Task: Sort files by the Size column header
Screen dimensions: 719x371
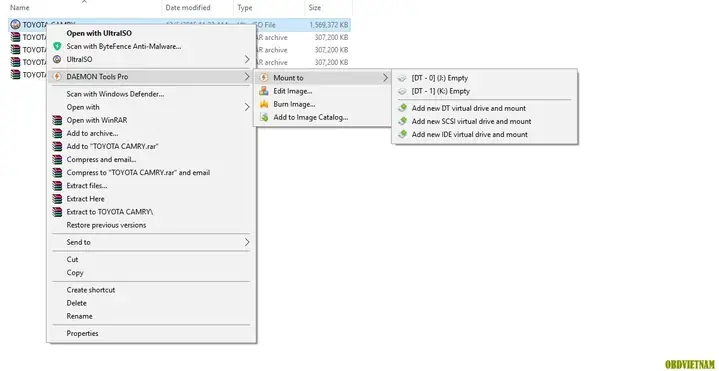Action: click(315, 7)
